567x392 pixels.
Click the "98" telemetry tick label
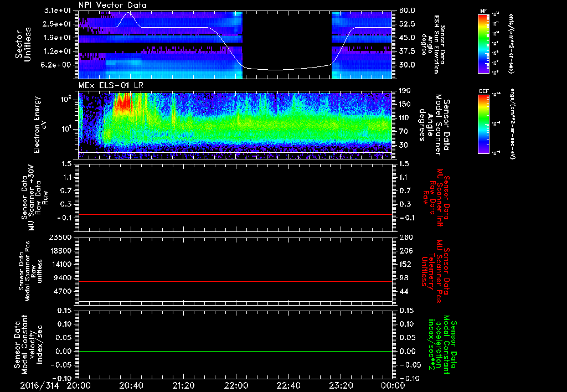click(x=404, y=278)
